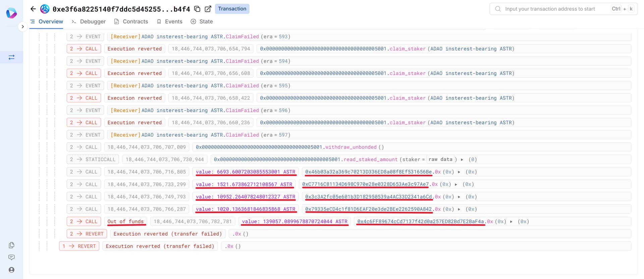
Task: Open the Contracts tab
Action: [x=131, y=21]
